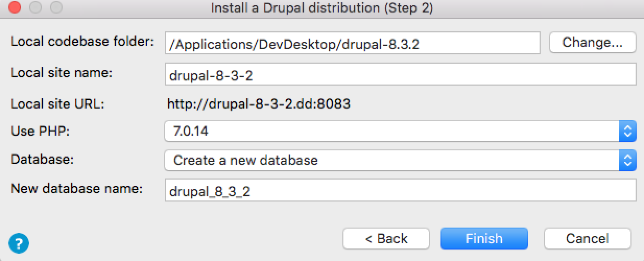Open the Use PHP version dropdown showing 7.0.14

(x=391, y=130)
